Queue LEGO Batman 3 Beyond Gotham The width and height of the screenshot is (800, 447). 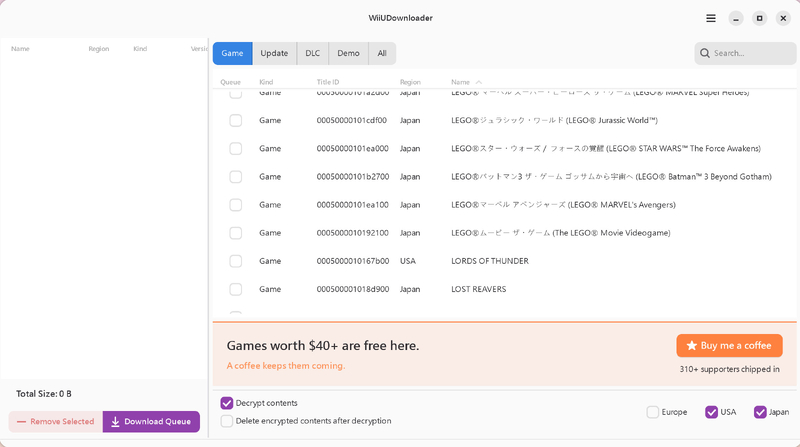pos(235,177)
